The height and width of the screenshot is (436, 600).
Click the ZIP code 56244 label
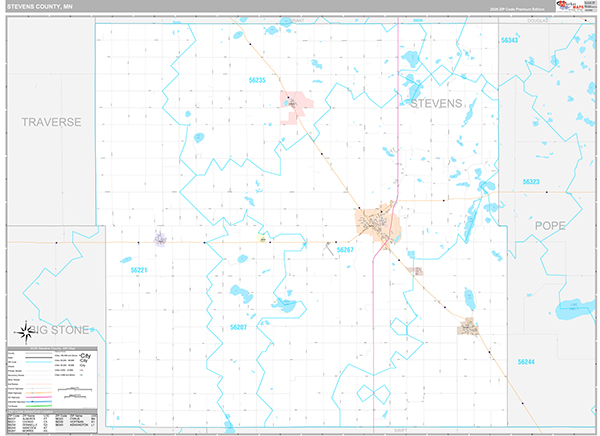coord(526,361)
